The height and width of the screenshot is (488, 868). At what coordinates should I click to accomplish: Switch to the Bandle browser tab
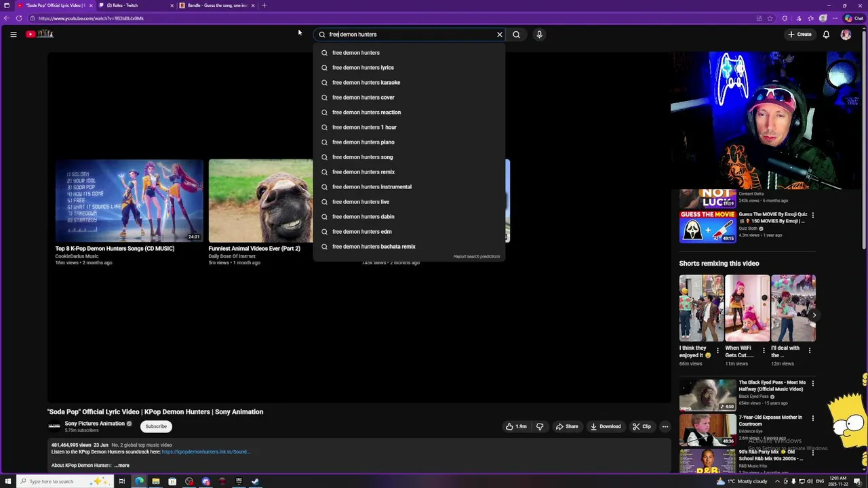tap(217, 5)
